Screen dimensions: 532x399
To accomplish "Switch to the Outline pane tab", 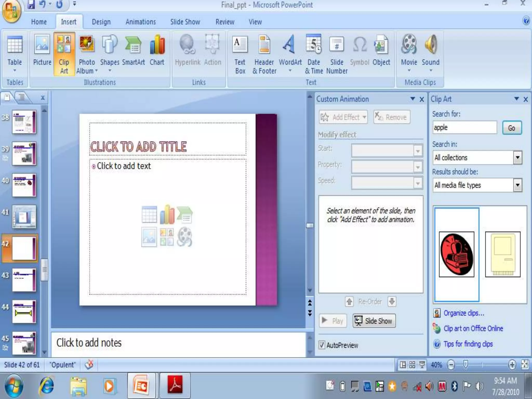I will pos(22,97).
